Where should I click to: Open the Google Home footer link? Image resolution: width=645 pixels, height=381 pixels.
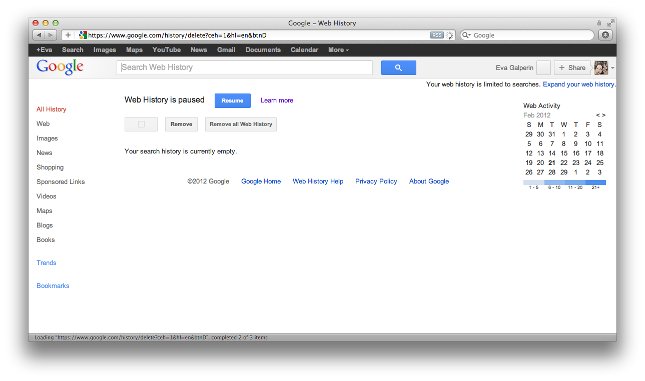coord(261,181)
